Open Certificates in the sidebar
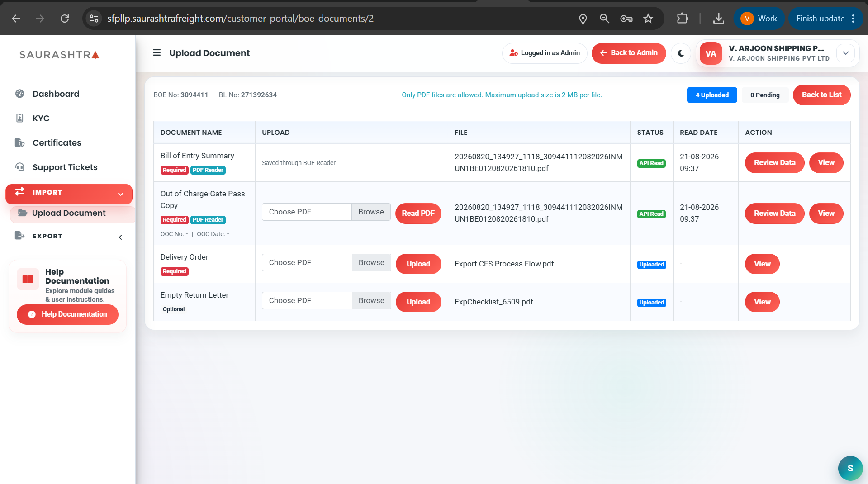Image resolution: width=868 pixels, height=484 pixels. pos(57,142)
